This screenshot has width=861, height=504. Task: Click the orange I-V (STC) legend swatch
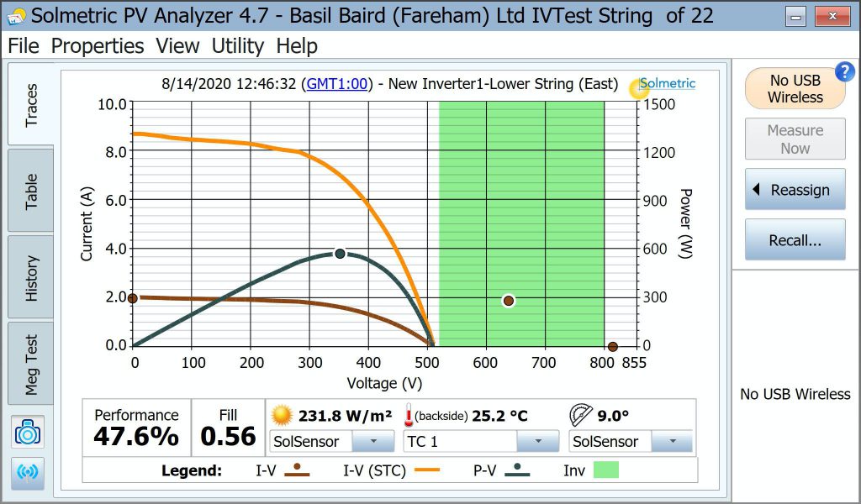point(426,470)
